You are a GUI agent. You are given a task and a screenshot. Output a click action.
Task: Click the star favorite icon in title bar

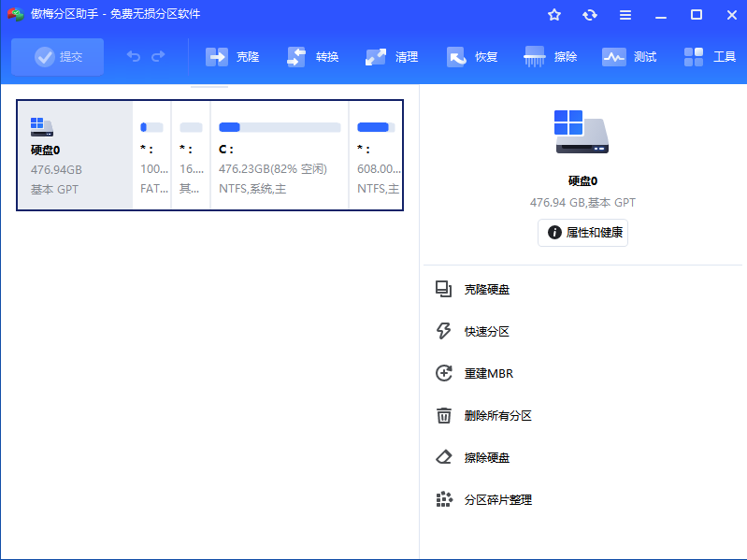point(554,15)
